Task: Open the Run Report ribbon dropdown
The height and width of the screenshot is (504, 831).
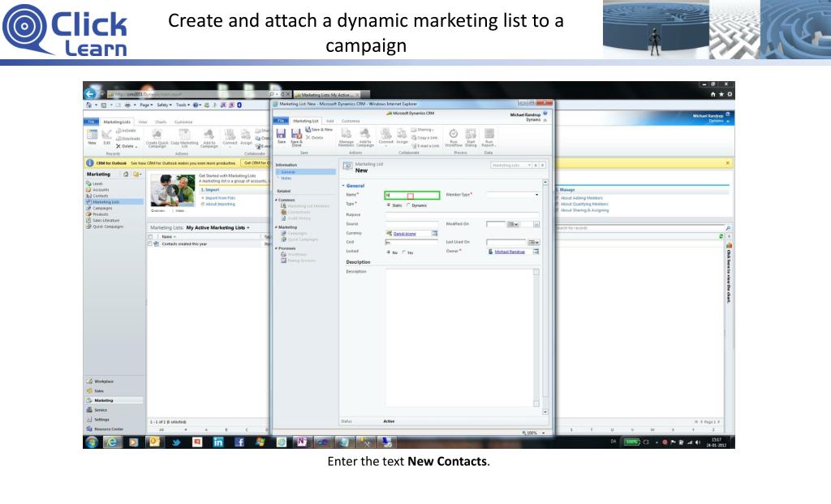Action: [x=489, y=137]
